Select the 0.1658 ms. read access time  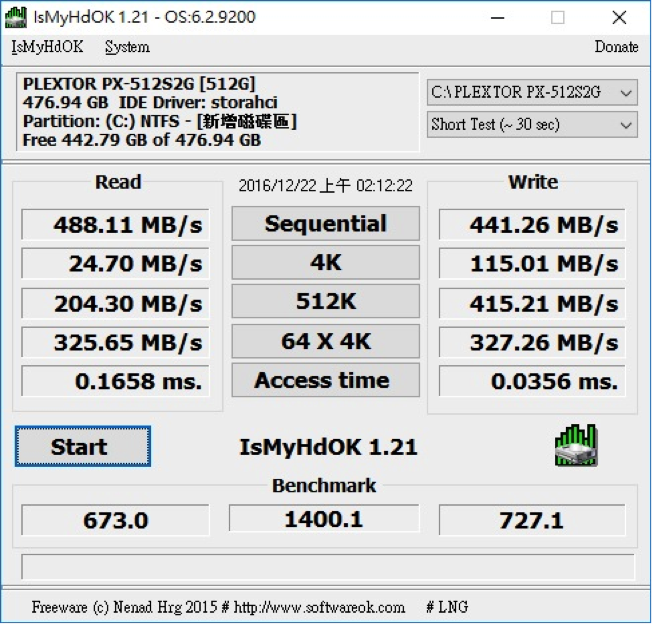coord(115,381)
